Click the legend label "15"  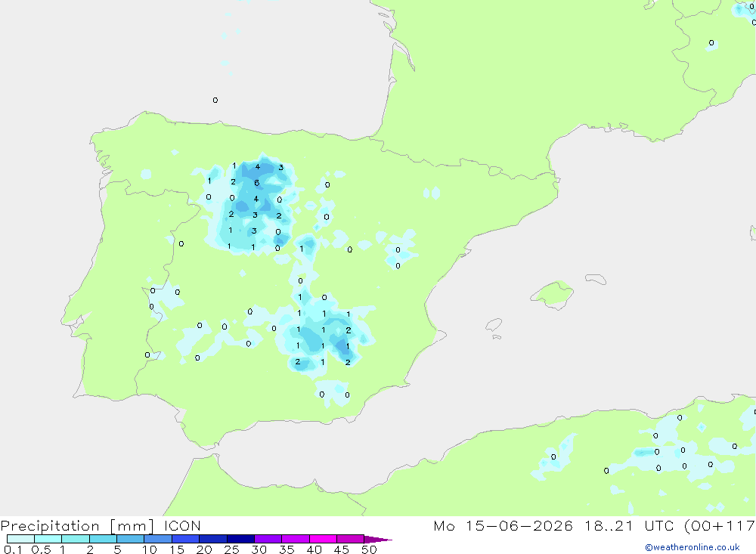pos(177,549)
